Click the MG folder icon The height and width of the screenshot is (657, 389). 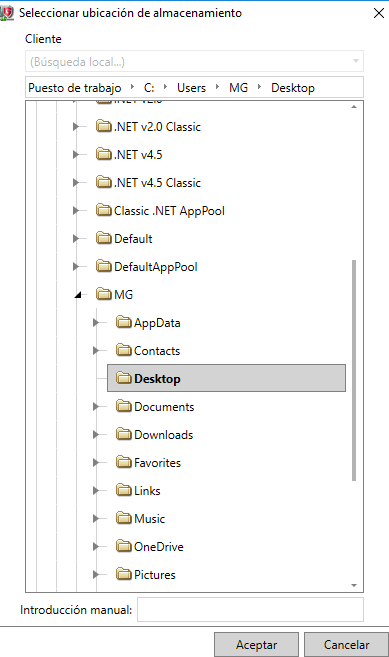[104, 294]
